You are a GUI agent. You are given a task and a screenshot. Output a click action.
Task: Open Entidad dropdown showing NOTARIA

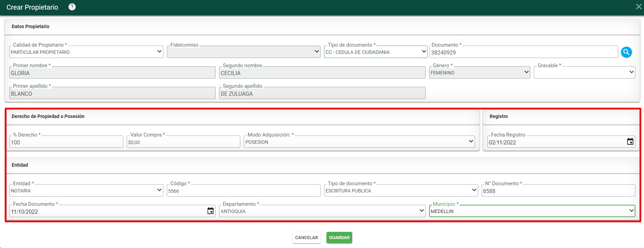(86, 190)
